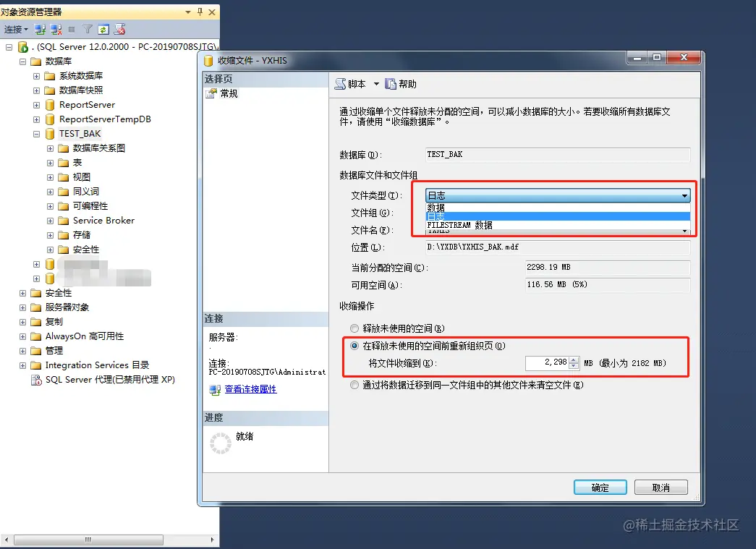Expand the 系统数据库 folder
756x549 pixels.
pyautogui.click(x=36, y=76)
